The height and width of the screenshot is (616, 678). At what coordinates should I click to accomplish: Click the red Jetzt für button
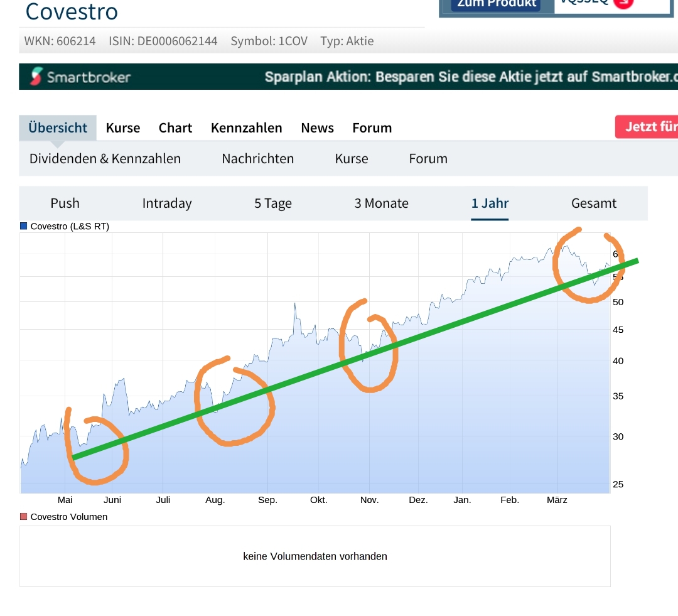[647, 127]
